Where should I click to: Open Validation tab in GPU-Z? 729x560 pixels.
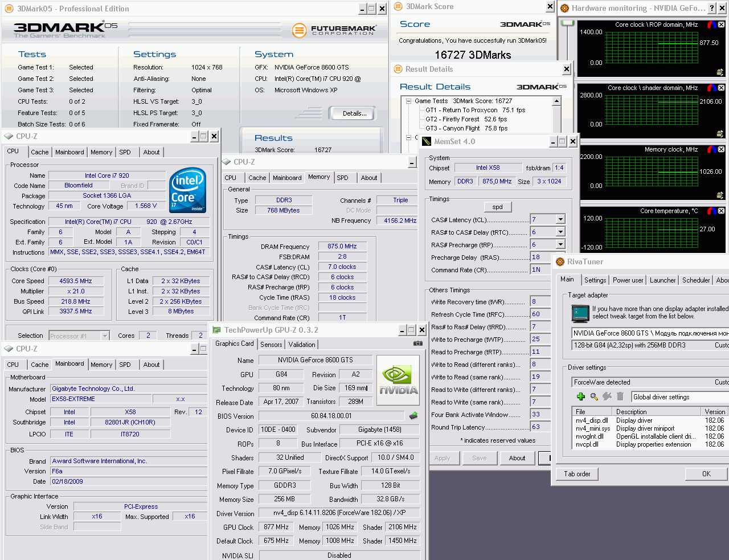302,345
